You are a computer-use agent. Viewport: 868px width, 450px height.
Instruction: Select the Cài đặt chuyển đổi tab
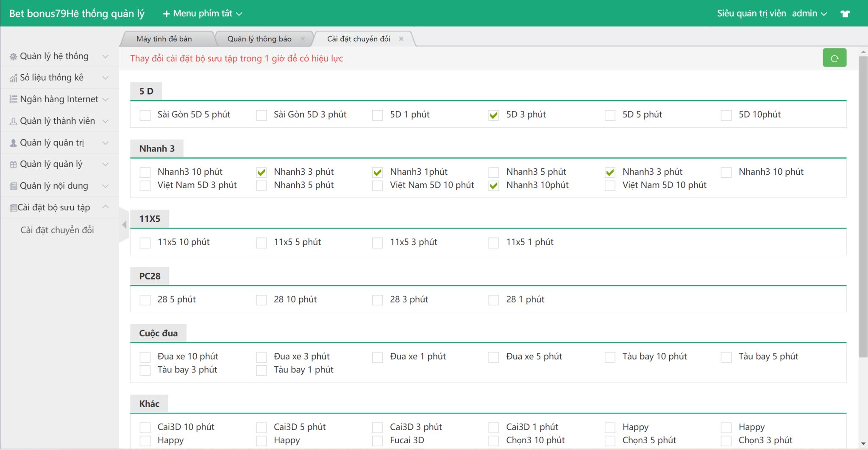[358, 39]
